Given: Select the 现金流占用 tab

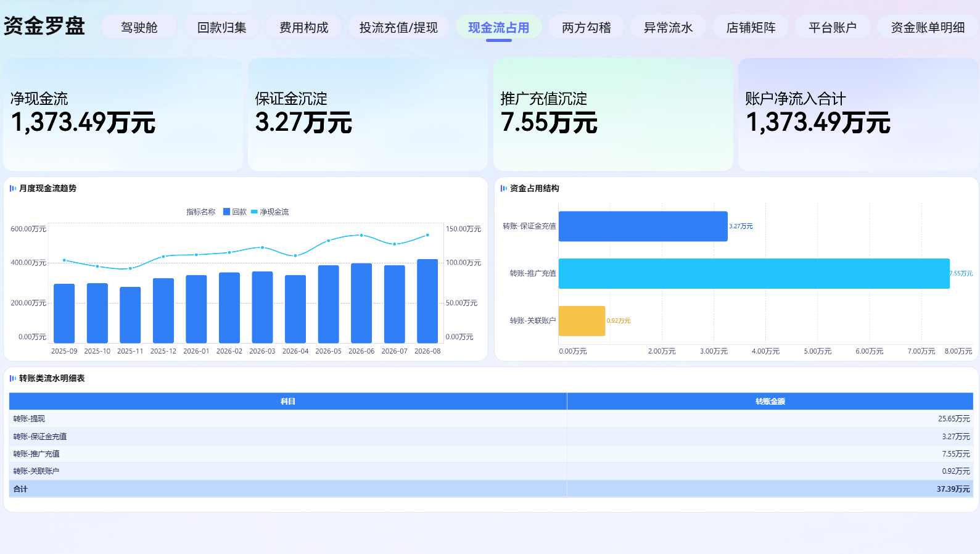Looking at the screenshot, I should point(499,28).
